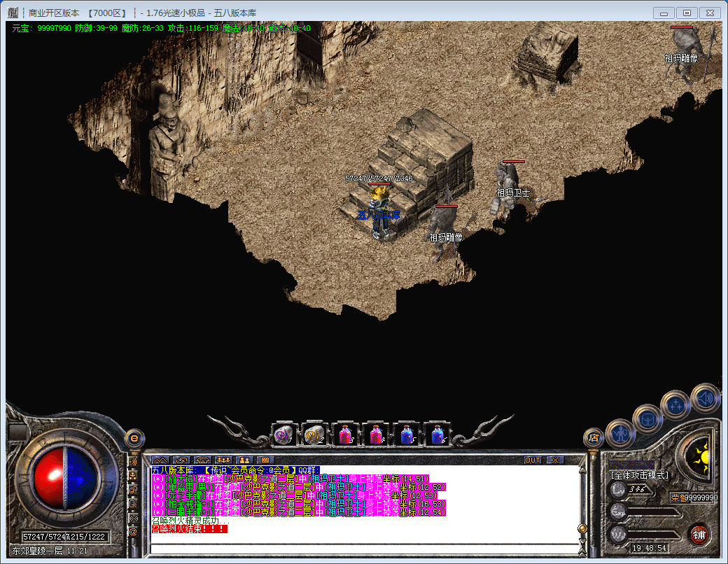Click the 57247/57247 HP/MP readout
This screenshot has height=564, width=728.
[65, 537]
